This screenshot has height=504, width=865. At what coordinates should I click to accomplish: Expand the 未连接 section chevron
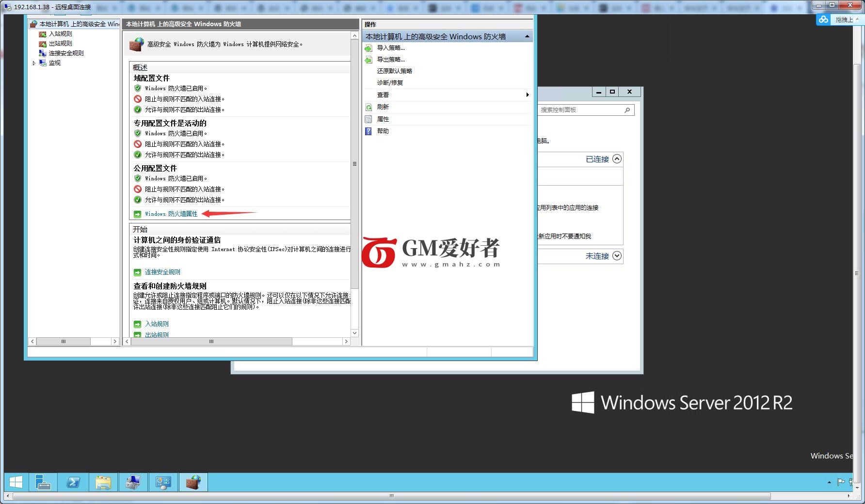click(x=617, y=256)
